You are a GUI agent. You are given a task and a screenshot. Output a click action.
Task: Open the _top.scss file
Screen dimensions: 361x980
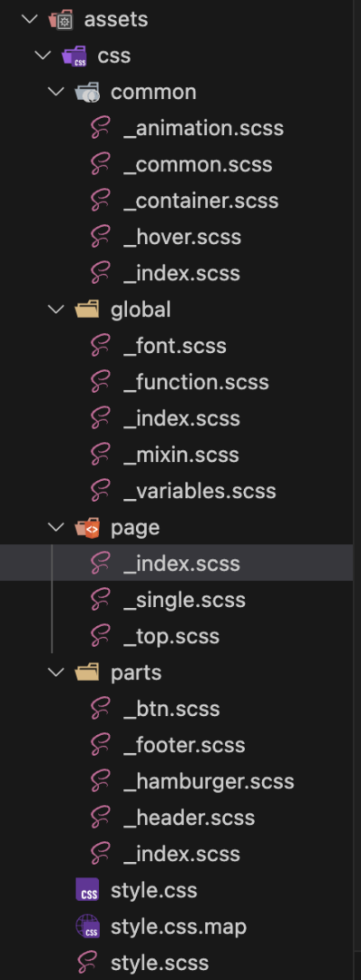pos(171,636)
